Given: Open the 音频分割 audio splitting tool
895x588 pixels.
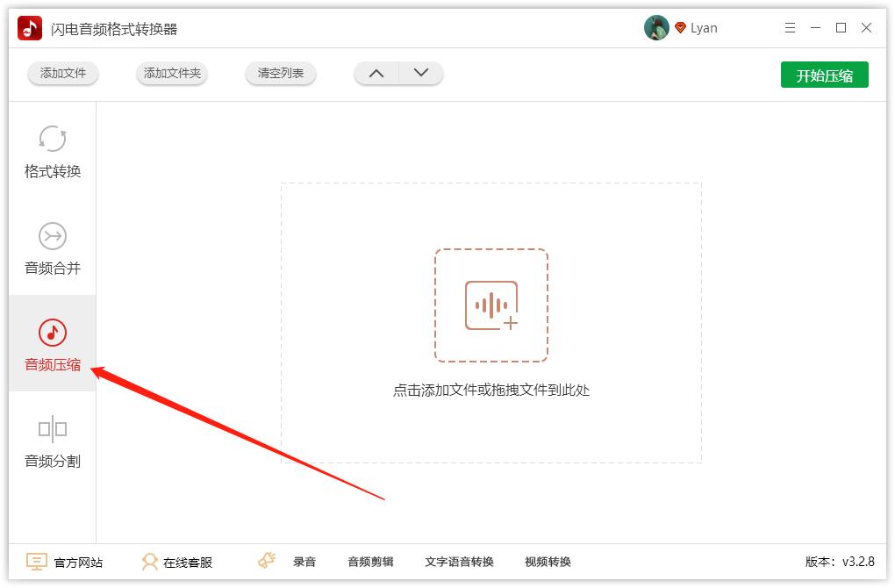Looking at the screenshot, I should tap(52, 443).
